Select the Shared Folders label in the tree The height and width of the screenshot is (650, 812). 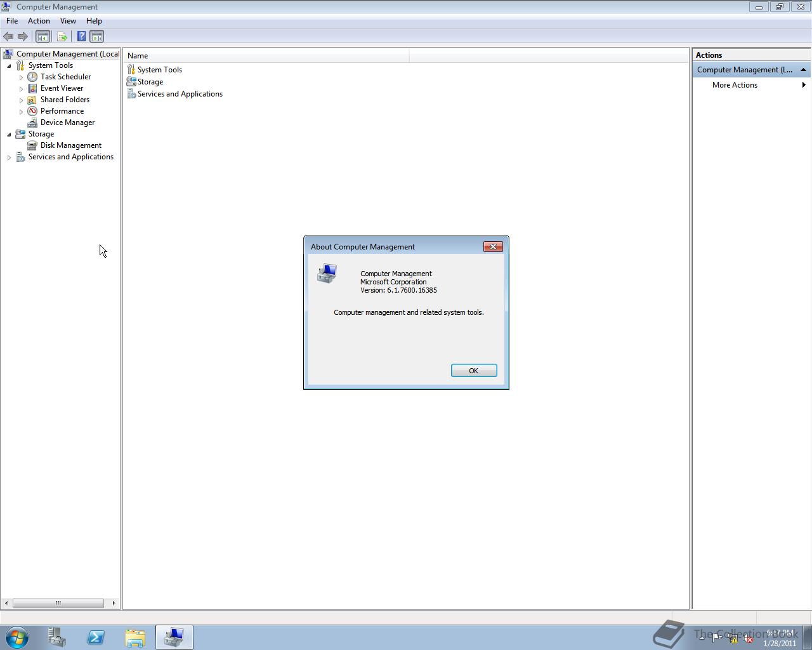65,100
